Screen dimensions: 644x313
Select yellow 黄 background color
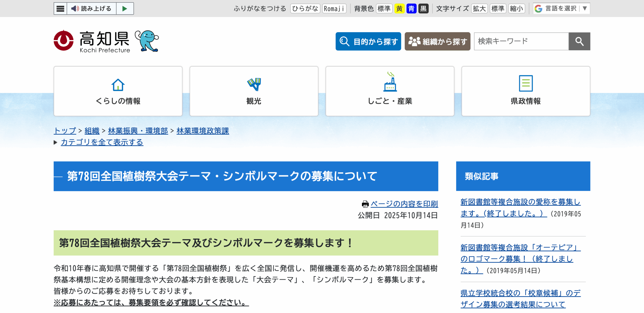399,9
